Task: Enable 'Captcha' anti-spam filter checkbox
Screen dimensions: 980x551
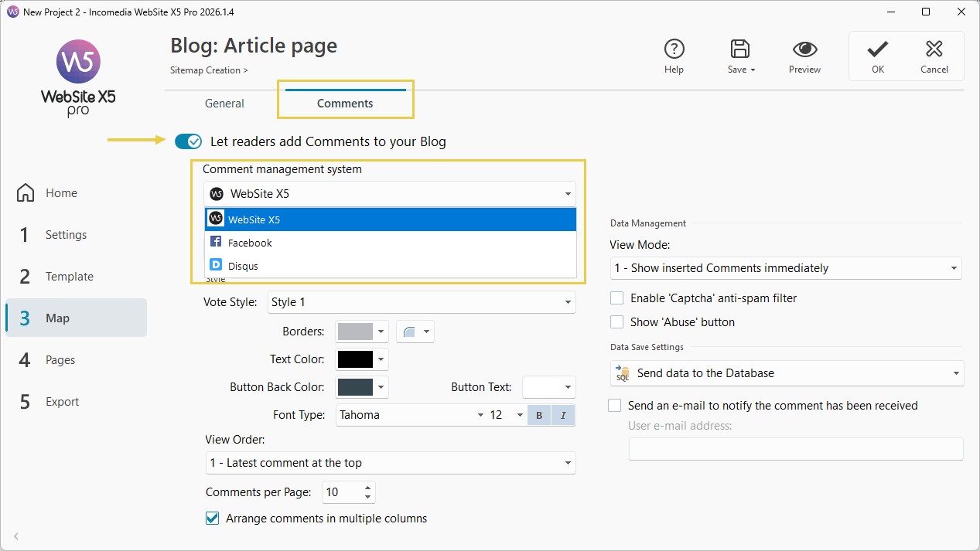Action: pos(616,298)
